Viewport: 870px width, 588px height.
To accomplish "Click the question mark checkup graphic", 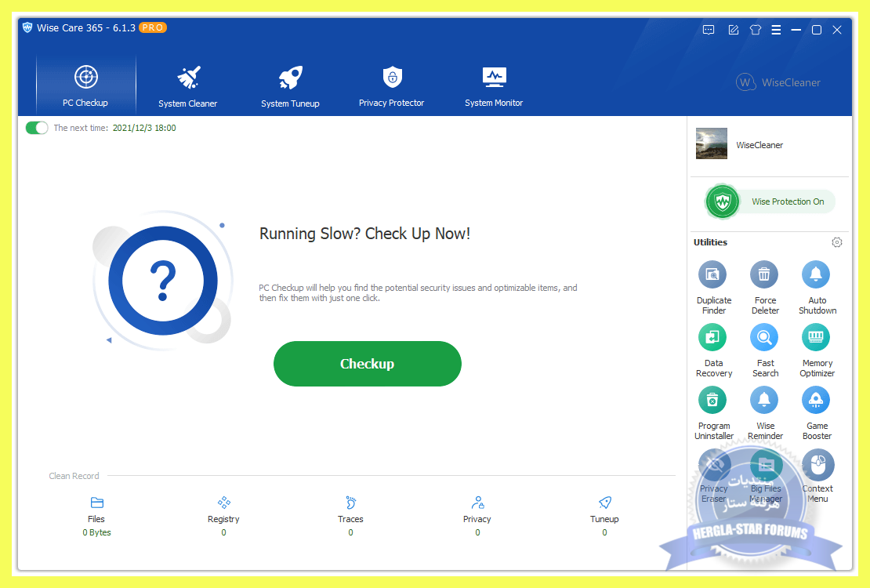I will point(163,281).
